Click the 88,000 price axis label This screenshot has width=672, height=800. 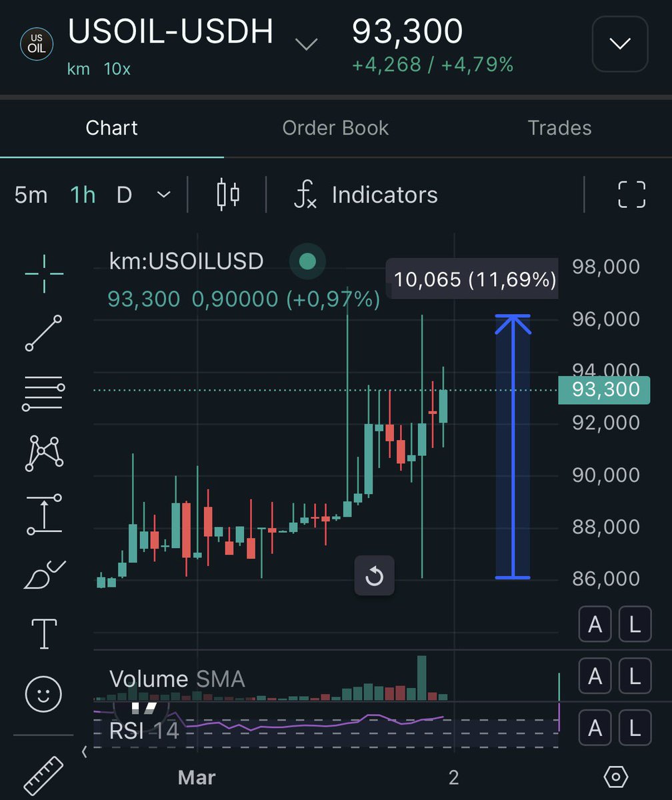tap(606, 527)
